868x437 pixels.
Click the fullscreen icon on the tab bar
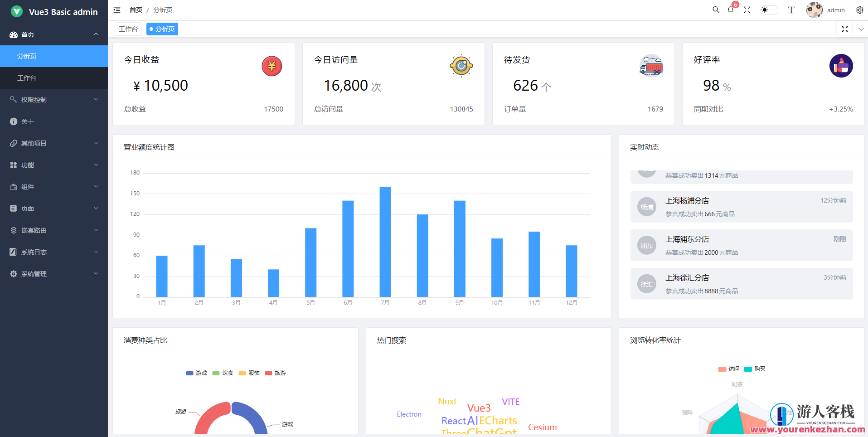844,29
